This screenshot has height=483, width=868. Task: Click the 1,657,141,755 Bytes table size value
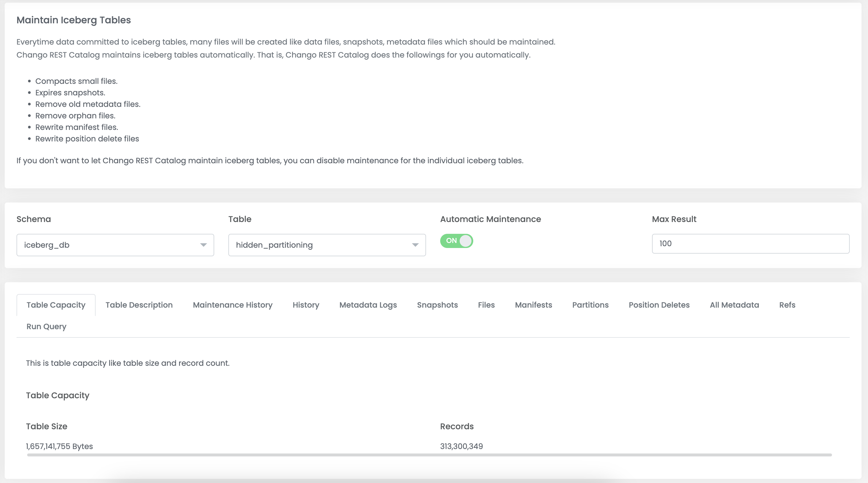click(x=59, y=446)
